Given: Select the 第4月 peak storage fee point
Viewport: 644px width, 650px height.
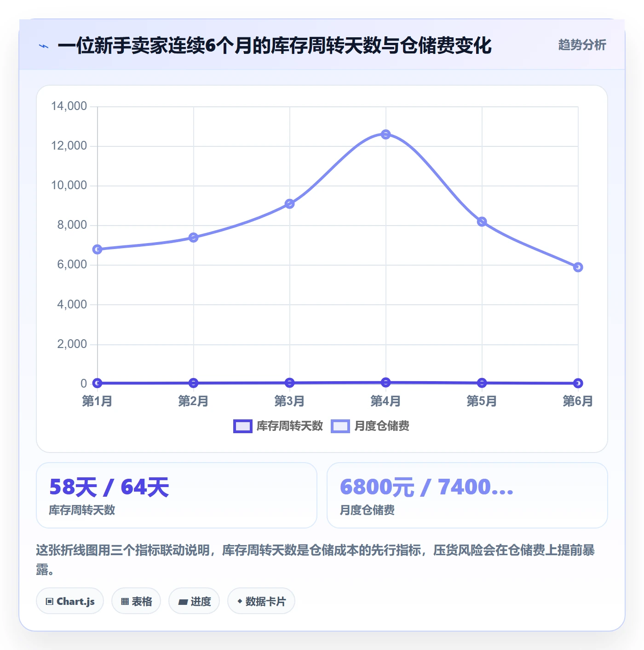Looking at the screenshot, I should point(386,134).
